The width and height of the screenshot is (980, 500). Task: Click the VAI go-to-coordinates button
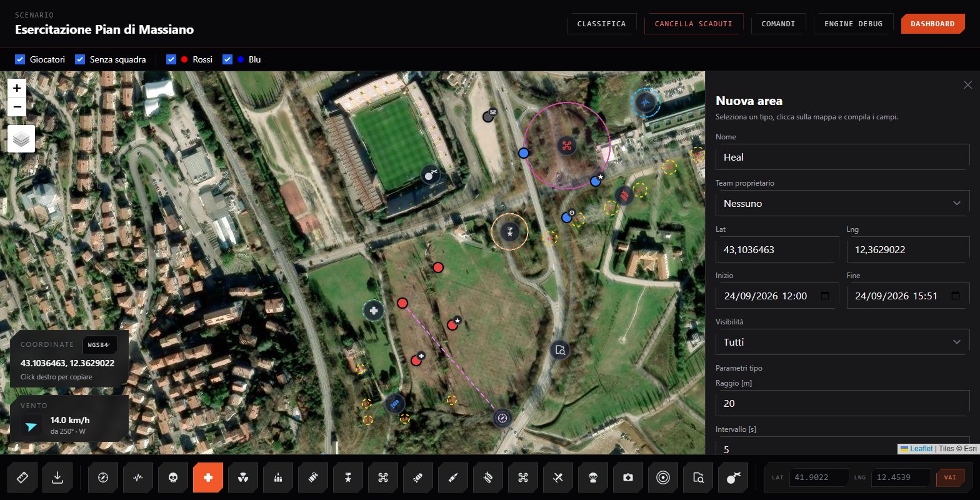click(x=950, y=477)
